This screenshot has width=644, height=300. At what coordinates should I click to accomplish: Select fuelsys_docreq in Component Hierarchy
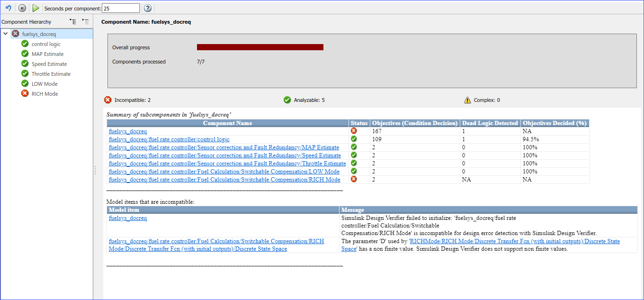coord(39,34)
